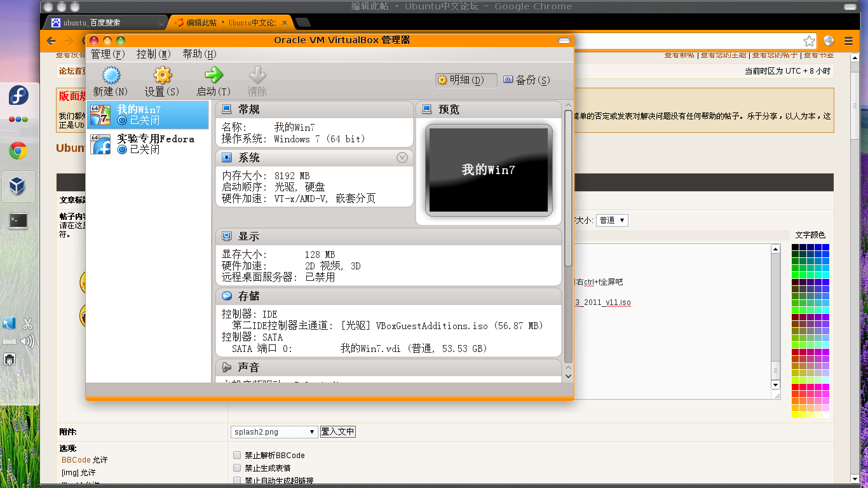This screenshot has width=868, height=488.
Task: Click the VT-x/AMD-V, 嵌套分页 text
Action: (325, 198)
